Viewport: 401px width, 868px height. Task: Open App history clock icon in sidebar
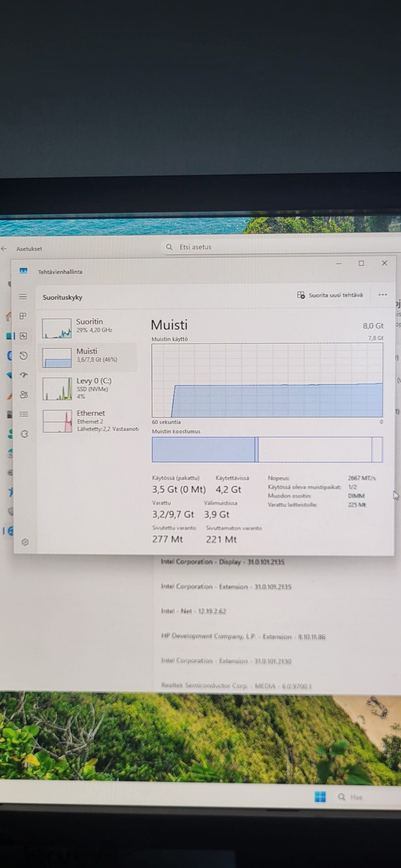(x=24, y=355)
